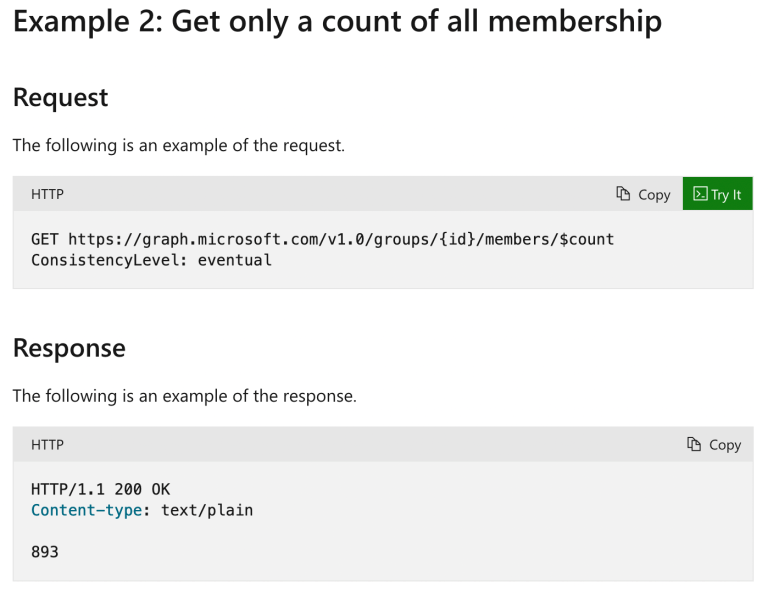Click the GET graph.microsoft.com URL line
The width and height of the screenshot is (768, 593).
[x=322, y=239]
